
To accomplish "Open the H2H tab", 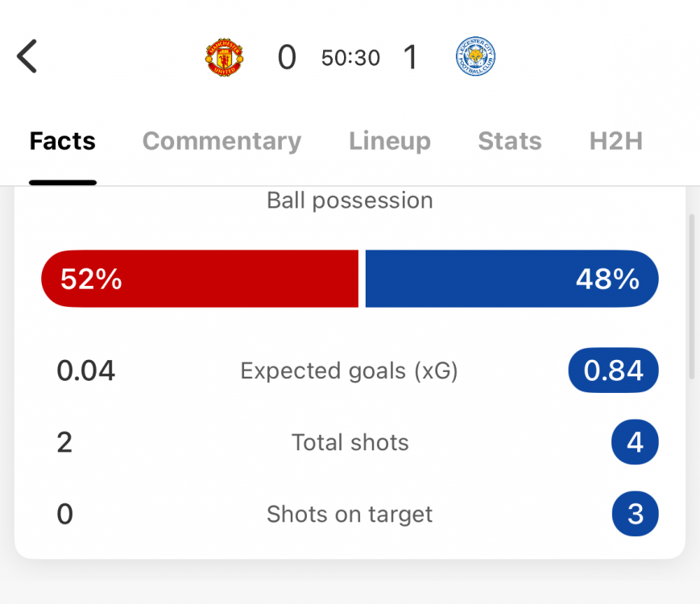I will tap(616, 141).
